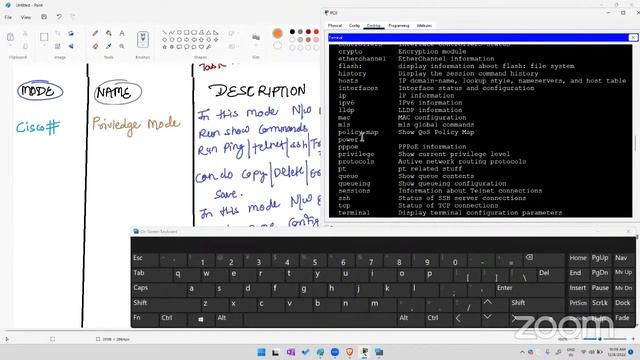This screenshot has height=360, width=640.
Task: Open the Zoom app icon on taskbar
Action: [335, 352]
